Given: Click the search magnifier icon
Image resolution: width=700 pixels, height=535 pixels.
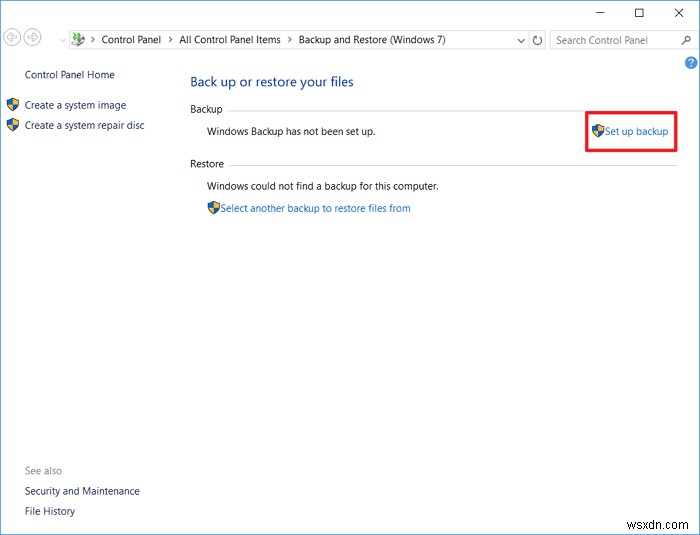Looking at the screenshot, I should pos(686,40).
